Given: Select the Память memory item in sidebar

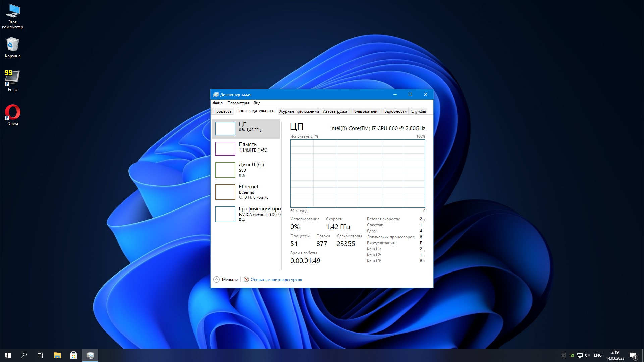Looking at the screenshot, I should pos(247,147).
